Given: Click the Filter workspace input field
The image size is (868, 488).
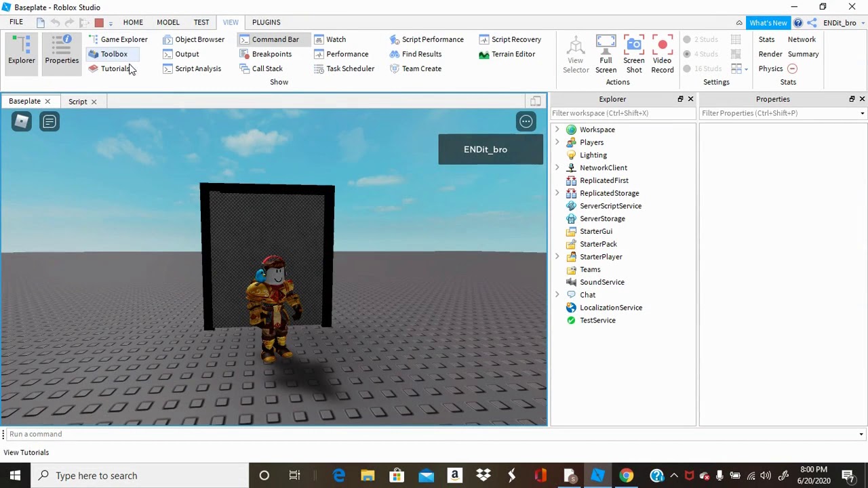Looking at the screenshot, I should coord(623,113).
